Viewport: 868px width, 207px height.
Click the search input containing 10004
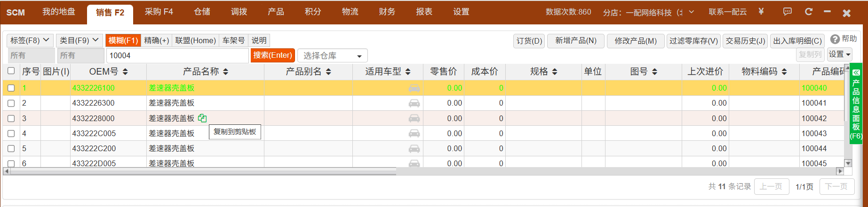(x=177, y=56)
